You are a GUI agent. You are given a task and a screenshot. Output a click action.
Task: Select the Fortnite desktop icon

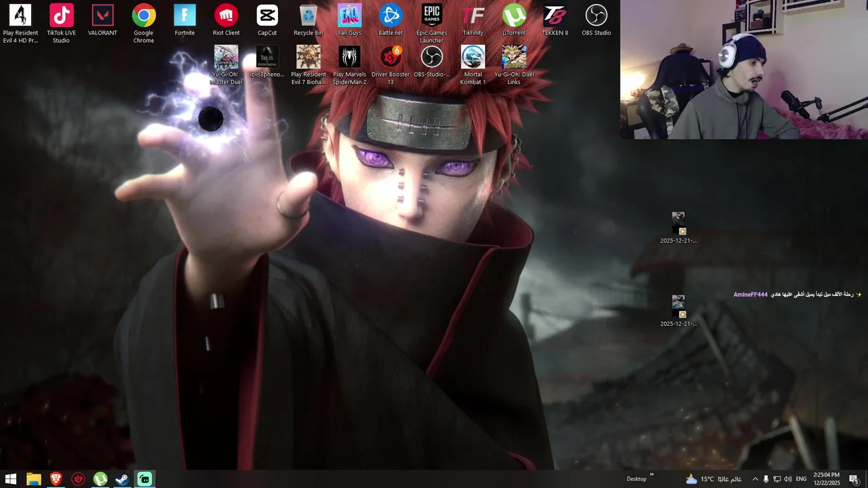coord(184,20)
